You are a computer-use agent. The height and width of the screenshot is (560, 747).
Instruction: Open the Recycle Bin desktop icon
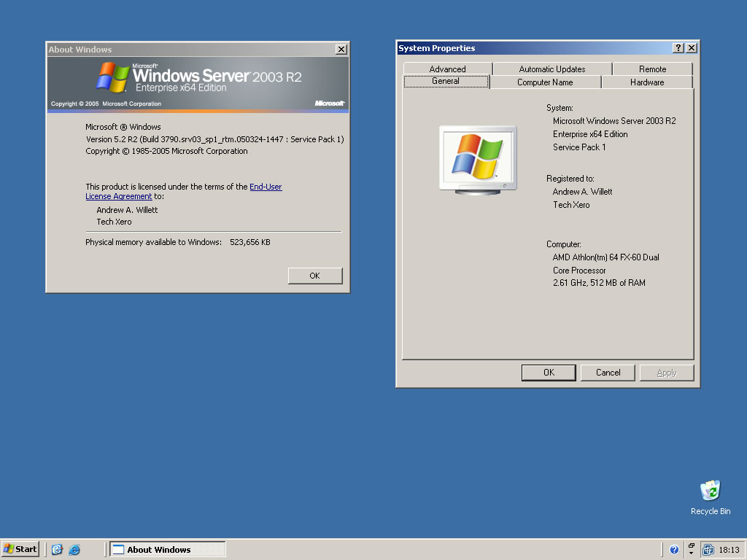710,491
